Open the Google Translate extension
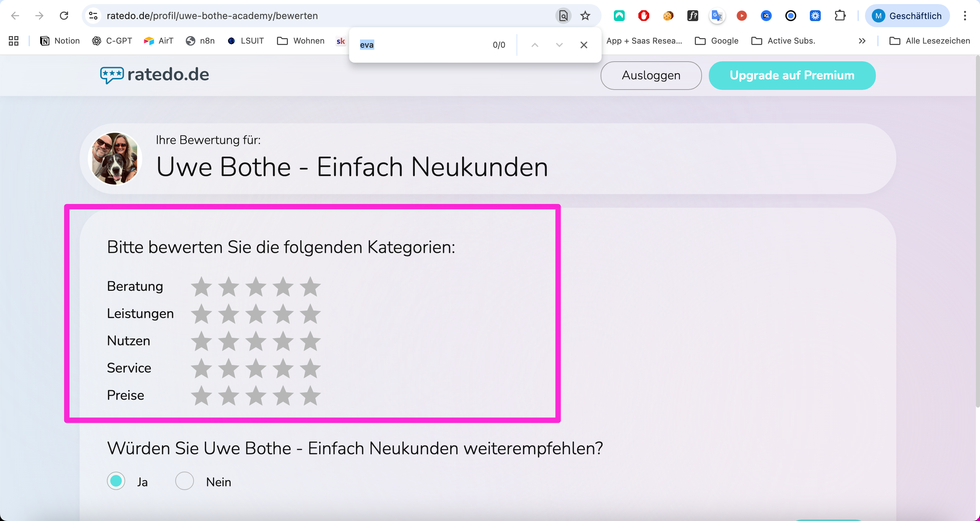Screen dimensions: 980x521 coord(717,16)
